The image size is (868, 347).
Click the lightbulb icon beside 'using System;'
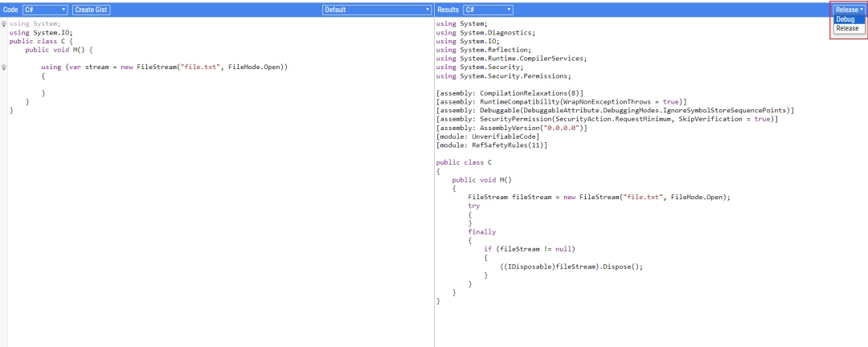[4, 24]
